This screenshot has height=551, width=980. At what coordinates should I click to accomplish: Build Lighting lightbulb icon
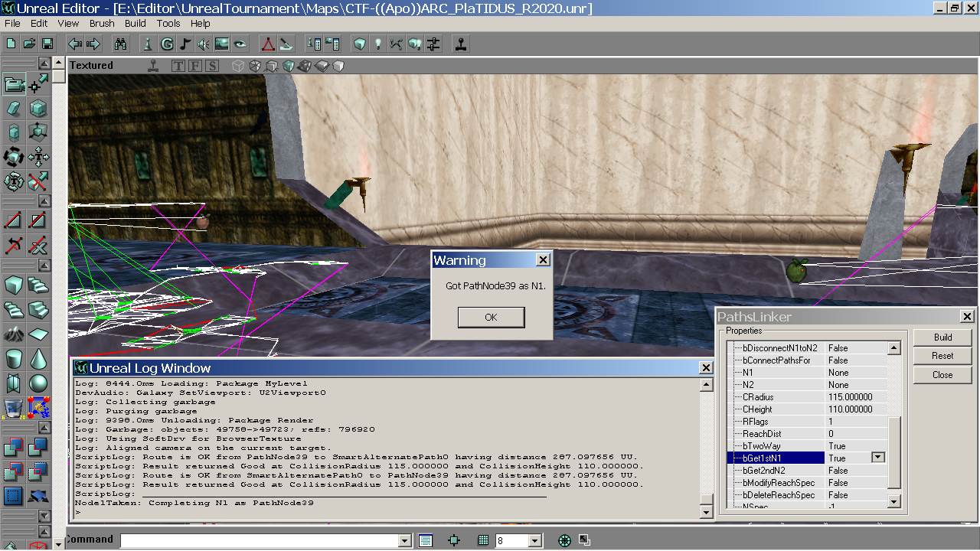click(377, 44)
